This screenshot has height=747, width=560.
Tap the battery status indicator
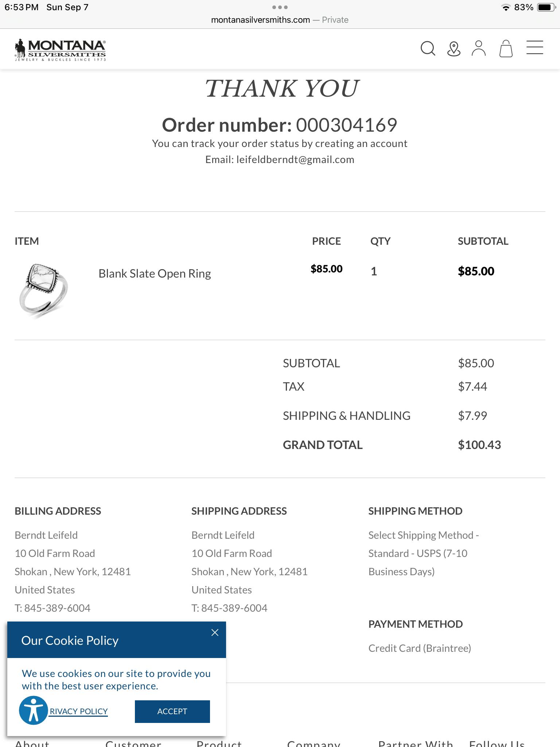point(546,7)
